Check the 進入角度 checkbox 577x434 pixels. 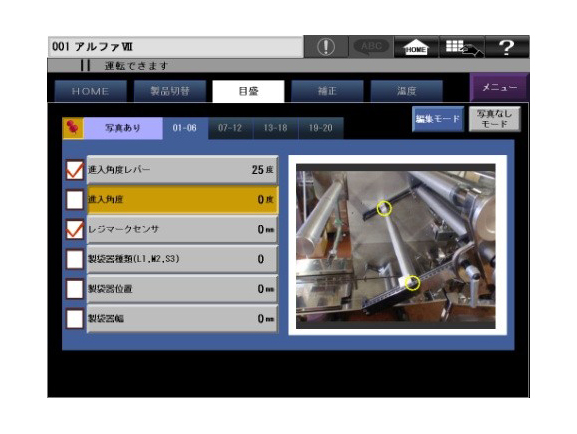[x=75, y=200]
